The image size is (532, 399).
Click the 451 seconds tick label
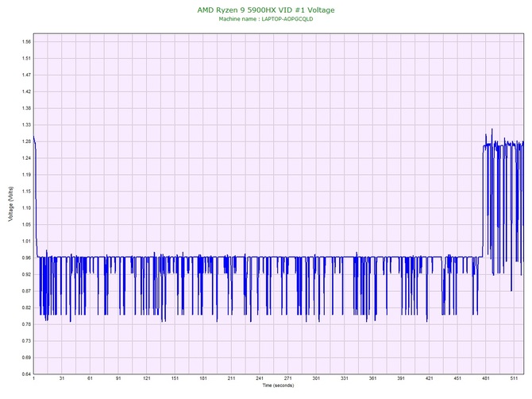[457, 378]
